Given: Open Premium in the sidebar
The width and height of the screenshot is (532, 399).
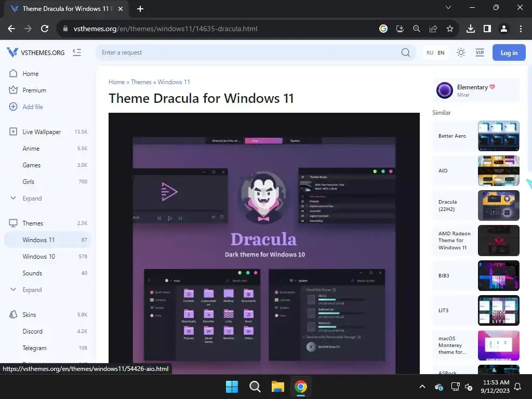Looking at the screenshot, I should 34,90.
